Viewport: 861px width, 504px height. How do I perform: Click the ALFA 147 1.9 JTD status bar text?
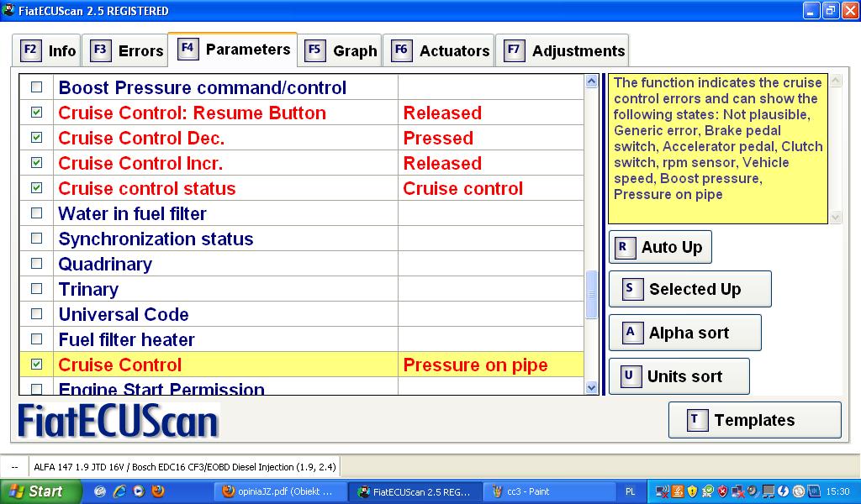184,467
